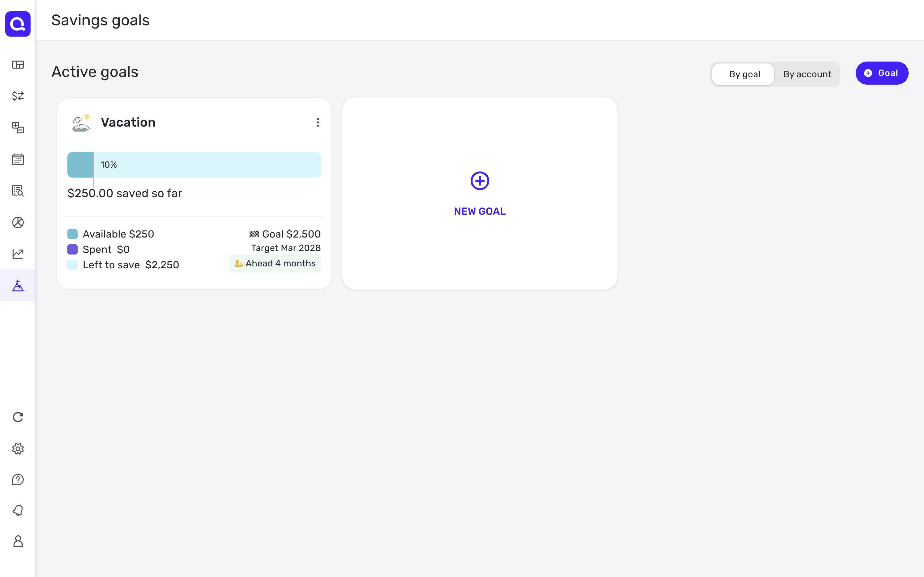The height and width of the screenshot is (577, 924).
Task: Click the Vacation 10% progress bar
Action: (x=194, y=165)
